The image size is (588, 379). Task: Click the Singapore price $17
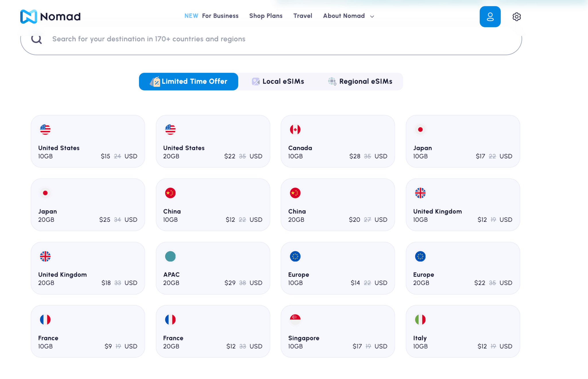[357, 346]
